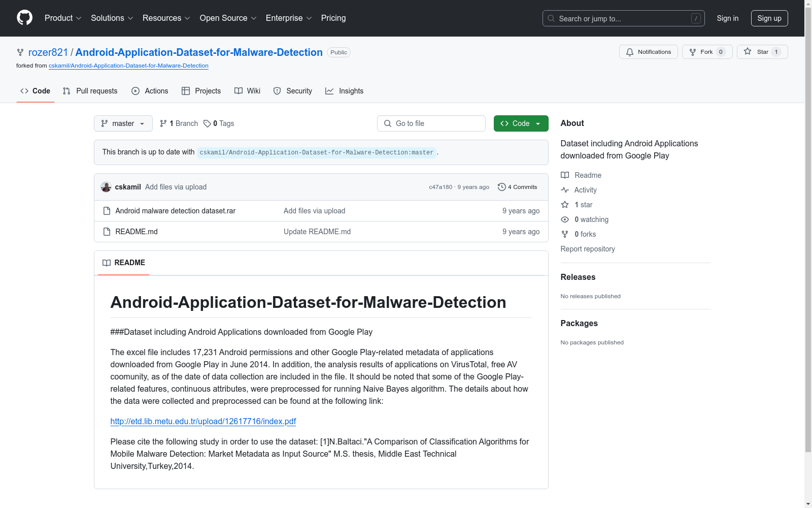The image size is (812, 508).
Task: Click the file icon beside README.md
Action: [x=107, y=232]
